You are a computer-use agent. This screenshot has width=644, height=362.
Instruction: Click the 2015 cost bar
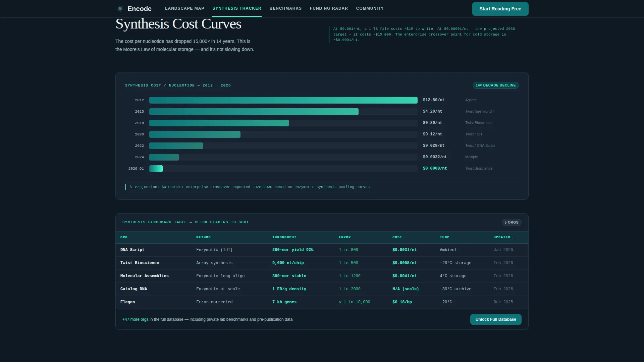coord(254,112)
